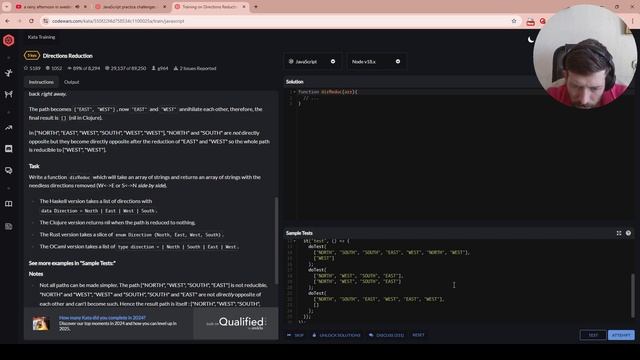640x360 pixels.
Task: Click the Directions Reduction title
Action: [x=68, y=56]
